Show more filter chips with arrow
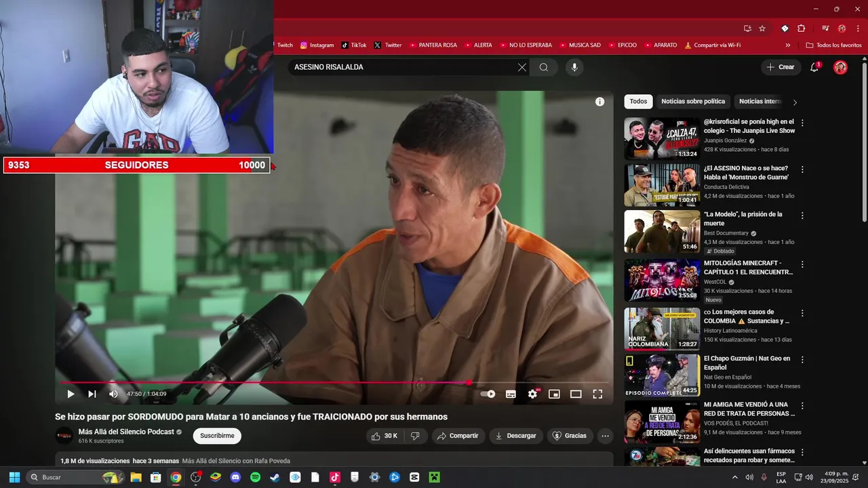This screenshot has width=868, height=488. point(795,102)
